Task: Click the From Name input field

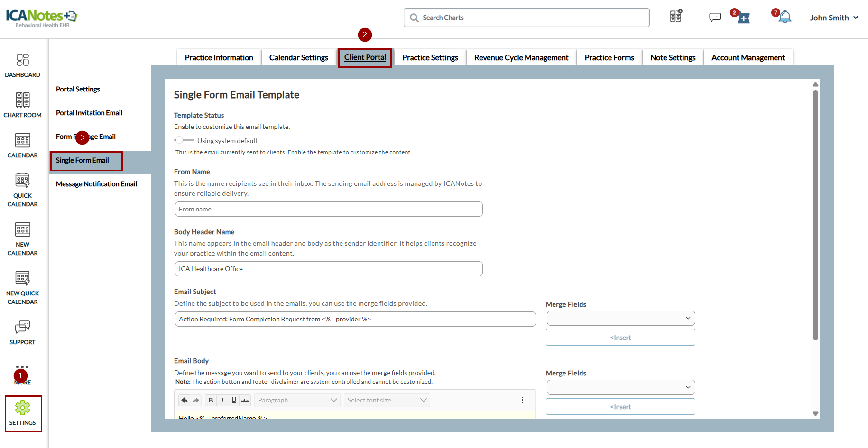Action: tap(329, 209)
